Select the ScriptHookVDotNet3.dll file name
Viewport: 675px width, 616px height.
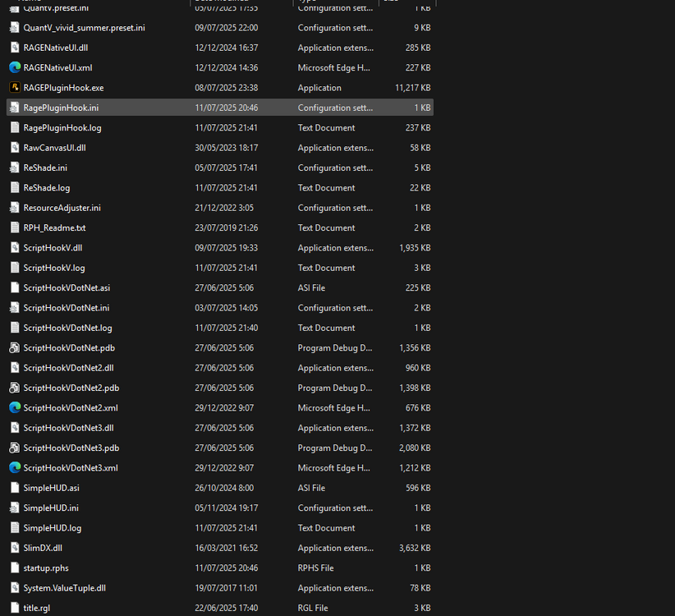[68, 428]
